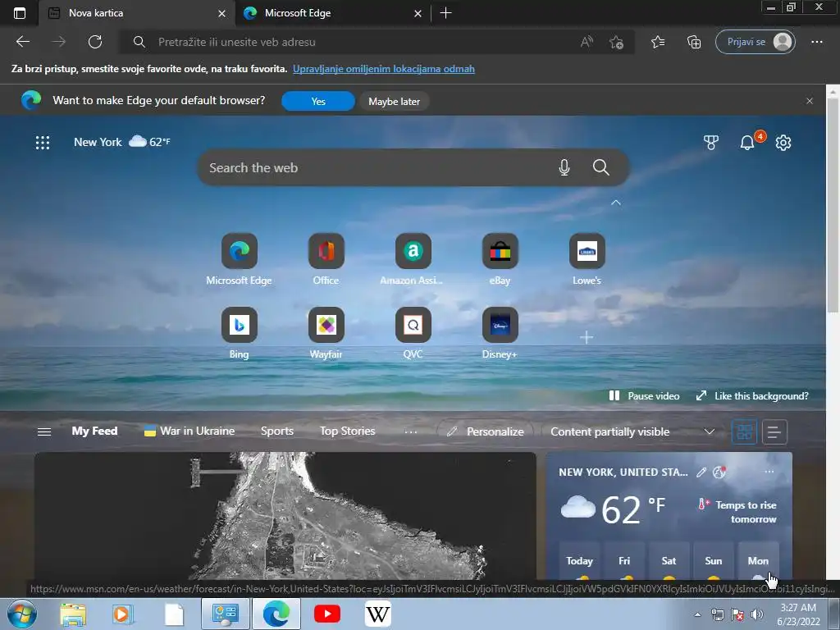Add this page to favorites star icon
The height and width of the screenshot is (630, 840).
pyautogui.click(x=616, y=42)
